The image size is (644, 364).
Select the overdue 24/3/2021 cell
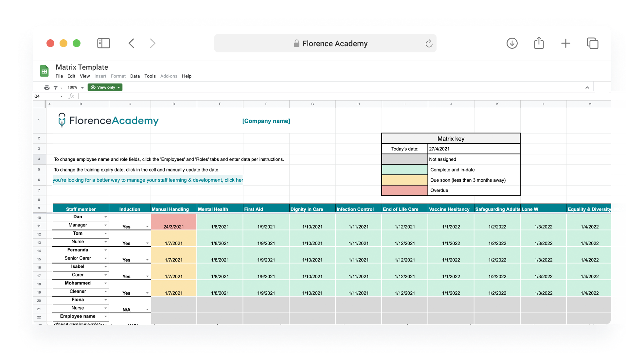click(173, 222)
